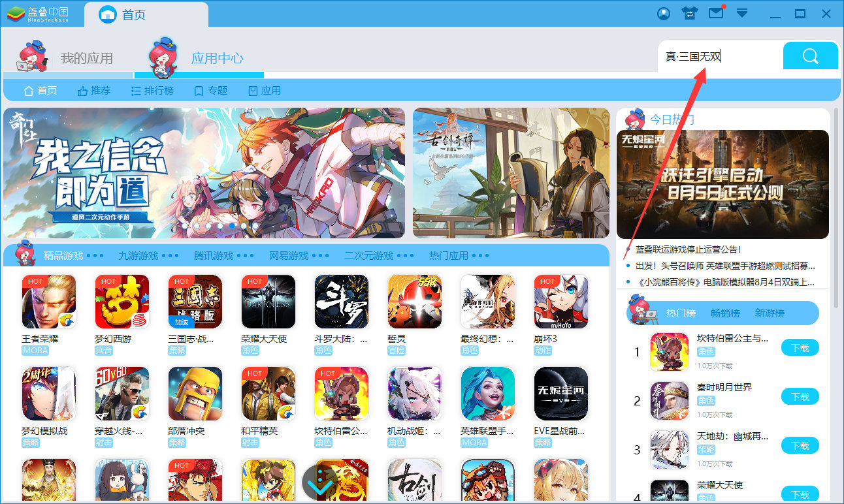844x504 pixels.
Task: Switch to the 畅销榜 ranking tab
Action: (x=725, y=313)
